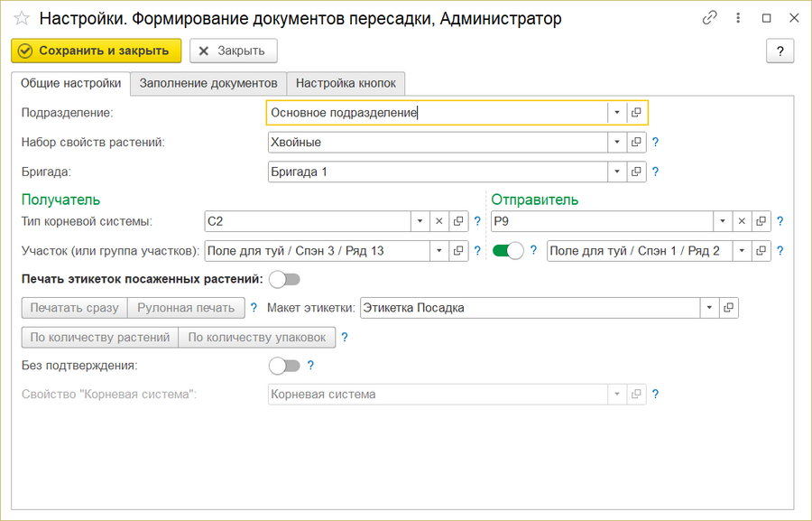Copy link using chain icon in title bar
This screenshot has height=521, width=812.
point(709,18)
